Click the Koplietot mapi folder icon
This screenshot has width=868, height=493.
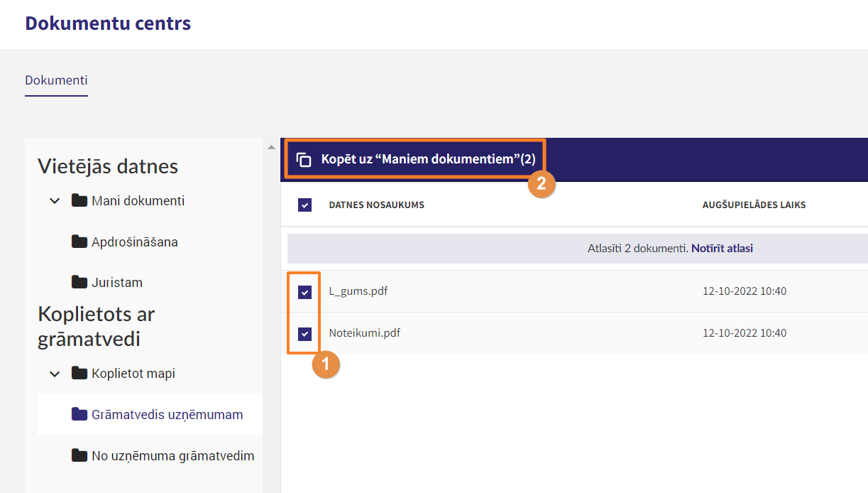(79, 373)
